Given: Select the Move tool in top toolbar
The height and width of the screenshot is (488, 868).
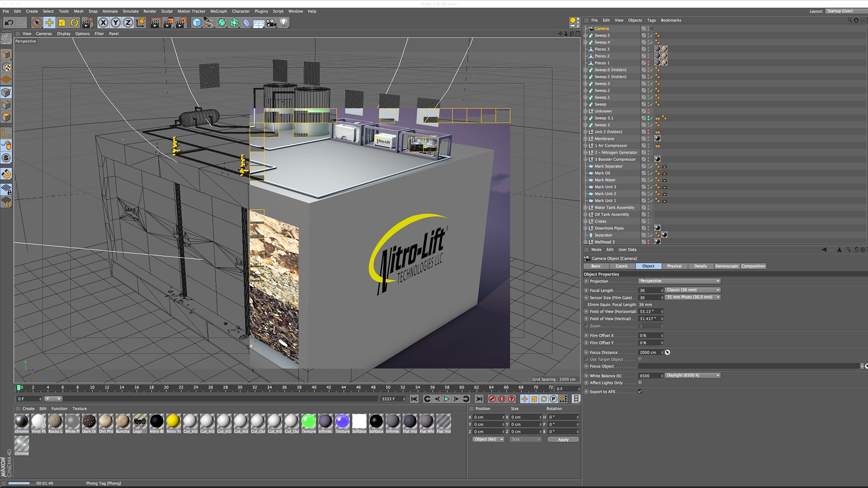Looking at the screenshot, I should pos(49,23).
